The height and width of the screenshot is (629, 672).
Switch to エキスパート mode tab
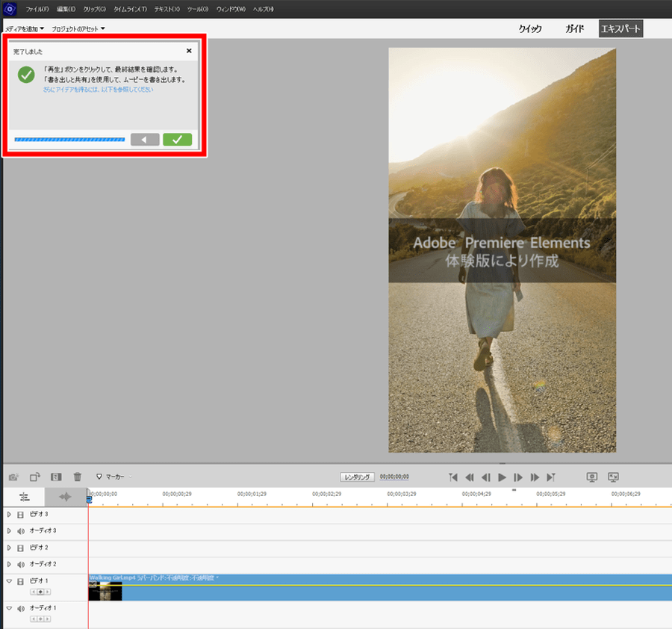point(620,28)
